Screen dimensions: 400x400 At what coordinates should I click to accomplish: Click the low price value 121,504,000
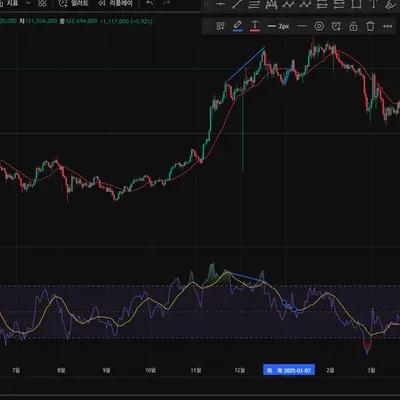[x=41, y=21]
